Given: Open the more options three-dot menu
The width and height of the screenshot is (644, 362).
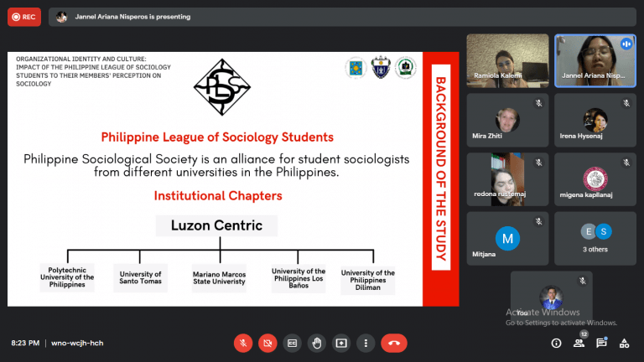Looking at the screenshot, I should pyautogui.click(x=366, y=343).
